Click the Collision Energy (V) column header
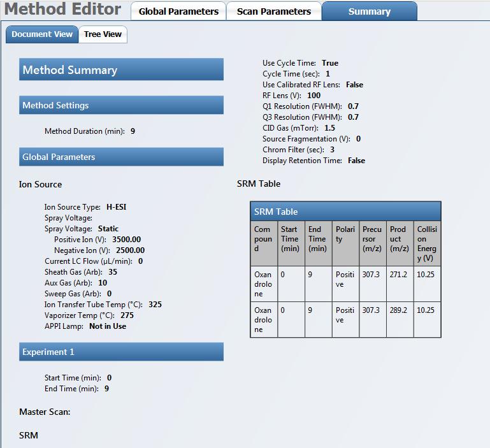Image resolution: width=490 pixels, height=448 pixels. point(426,243)
